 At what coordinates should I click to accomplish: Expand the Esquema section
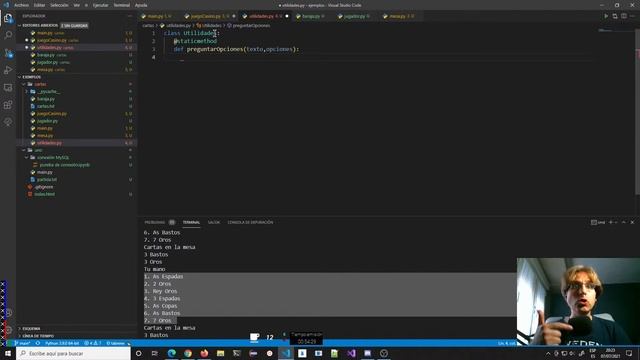[x=31, y=329]
